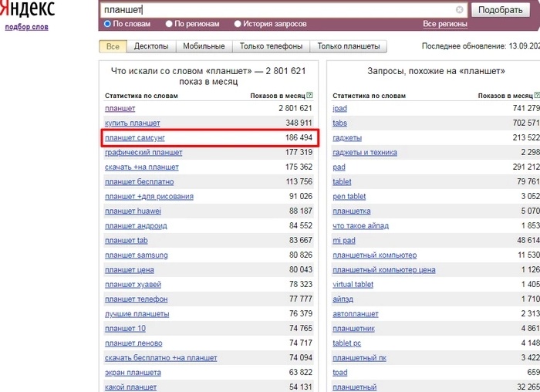Open the "скачать +на планшет" link

[141, 167]
